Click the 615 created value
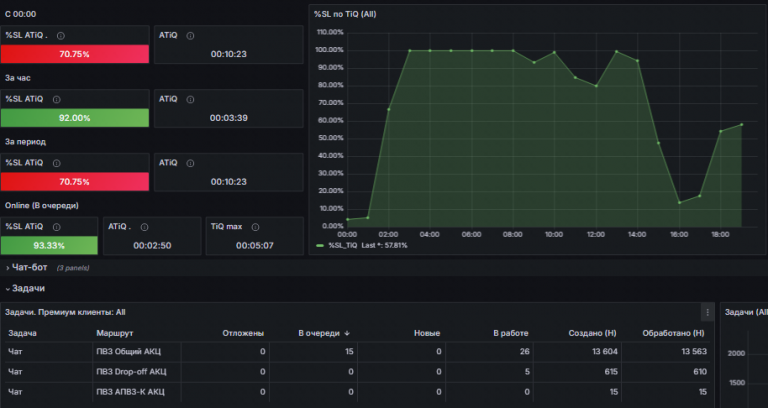 pos(611,372)
